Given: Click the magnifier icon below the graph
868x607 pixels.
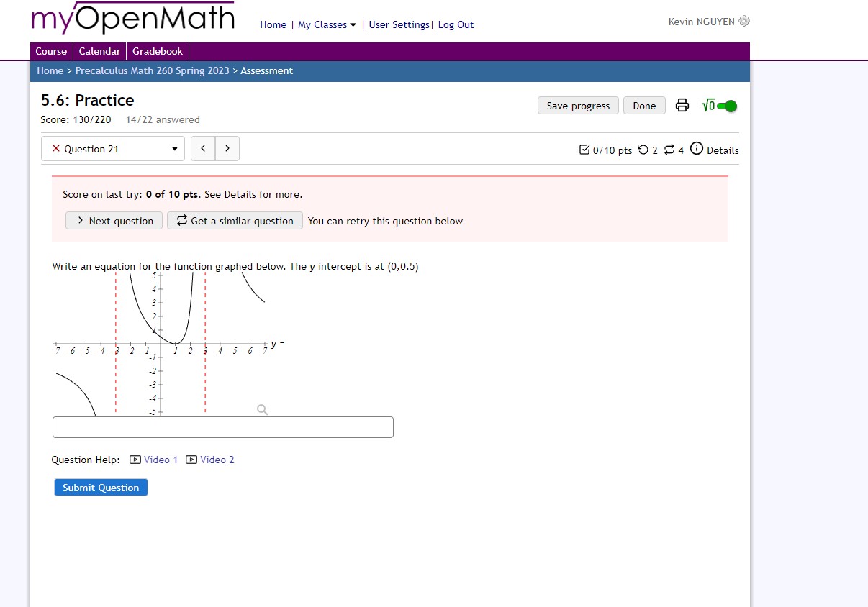Looking at the screenshot, I should 263,409.
